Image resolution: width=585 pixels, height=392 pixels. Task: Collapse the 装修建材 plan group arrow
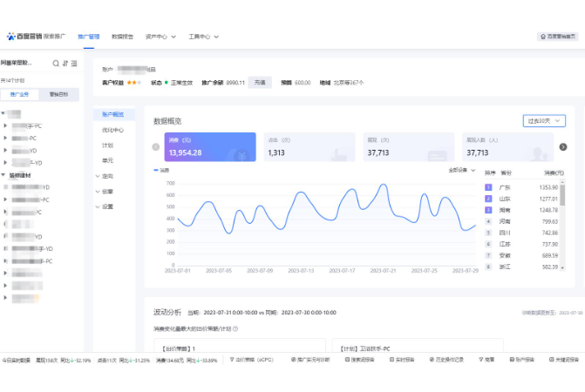point(3,175)
